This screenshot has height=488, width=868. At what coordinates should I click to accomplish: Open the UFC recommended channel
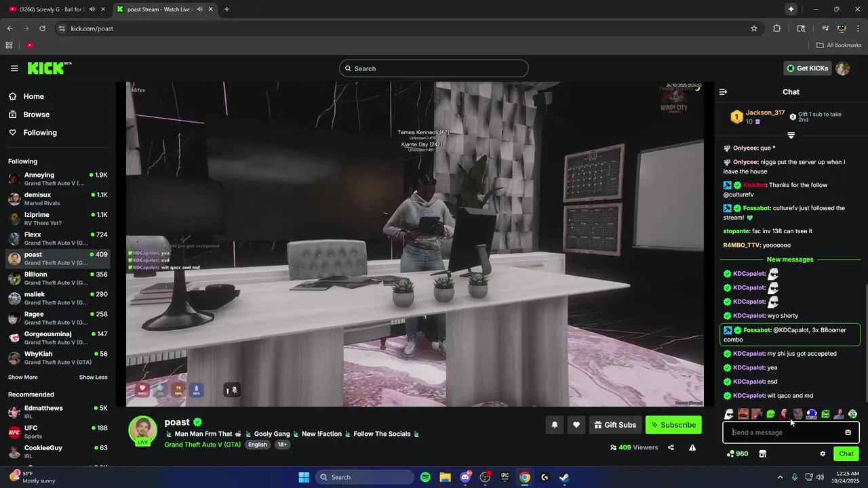click(x=58, y=432)
